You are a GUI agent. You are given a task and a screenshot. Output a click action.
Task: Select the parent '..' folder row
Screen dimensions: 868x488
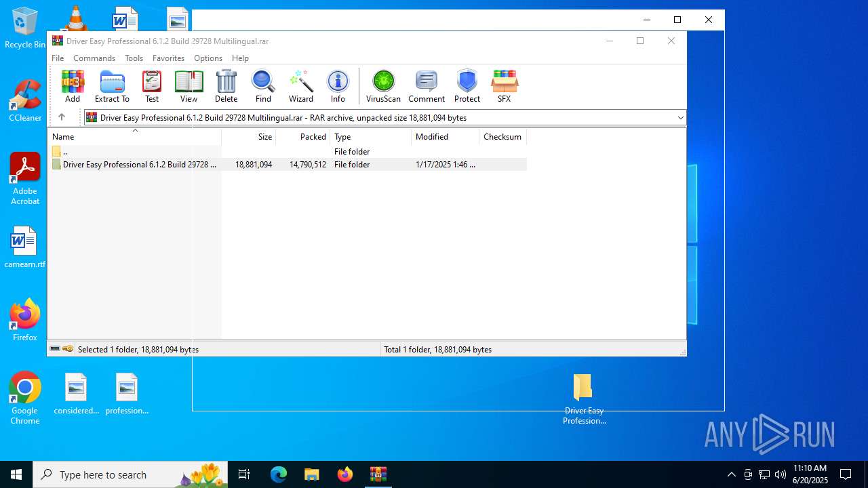288,152
